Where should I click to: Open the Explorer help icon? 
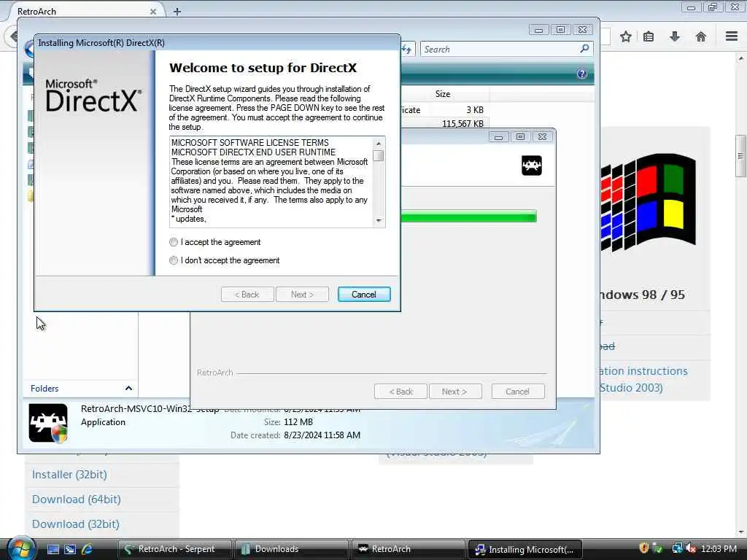(581, 74)
